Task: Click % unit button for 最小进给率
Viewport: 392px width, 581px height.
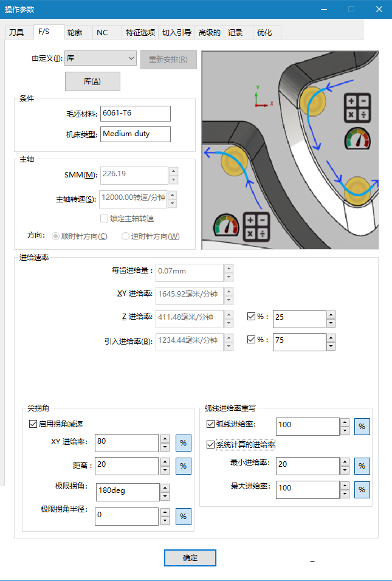Action: (362, 466)
